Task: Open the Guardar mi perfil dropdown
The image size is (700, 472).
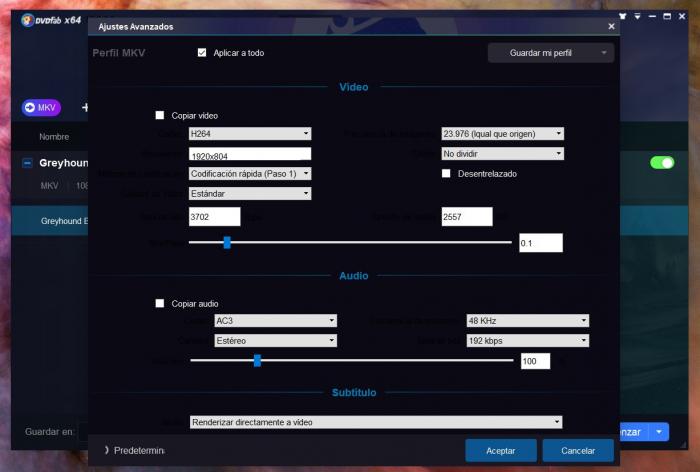Action: coord(551,53)
